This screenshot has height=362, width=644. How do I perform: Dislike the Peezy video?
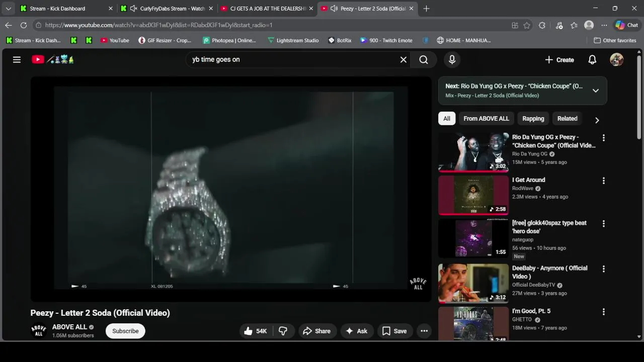click(283, 331)
